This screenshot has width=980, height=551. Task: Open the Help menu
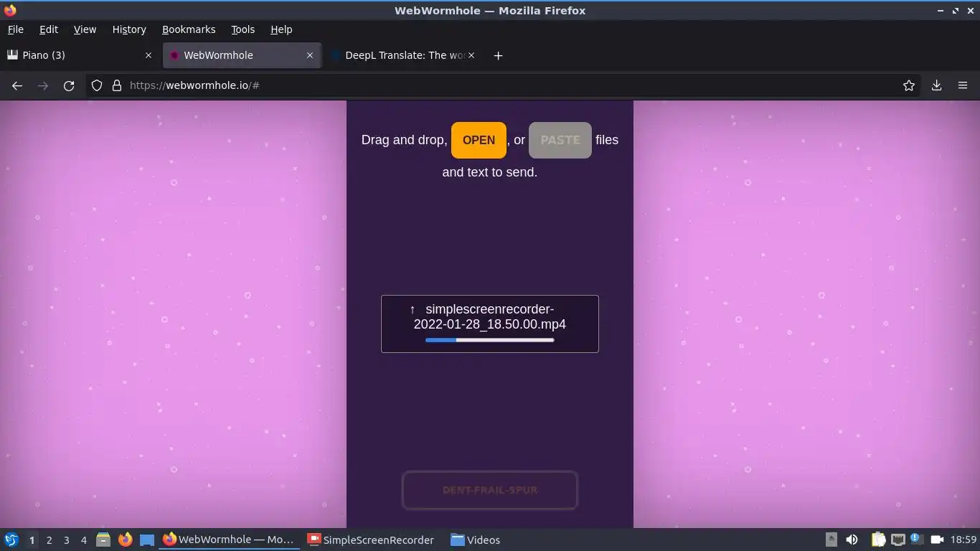click(x=281, y=29)
